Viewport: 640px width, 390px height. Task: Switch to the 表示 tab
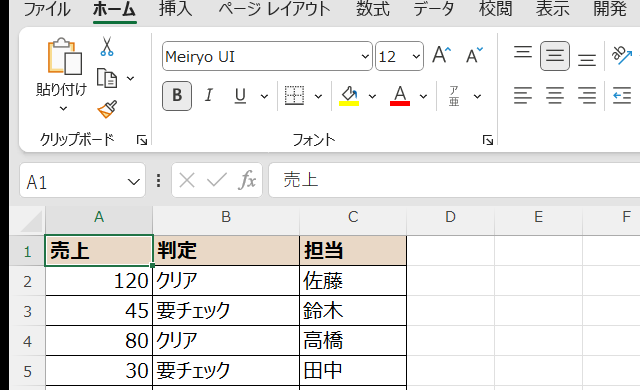point(552,9)
